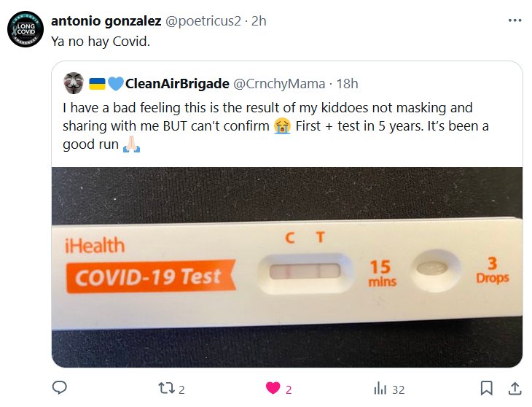View tweet analytics bar chart icon
Image resolution: width=532 pixels, height=407 pixels.
coord(379,388)
